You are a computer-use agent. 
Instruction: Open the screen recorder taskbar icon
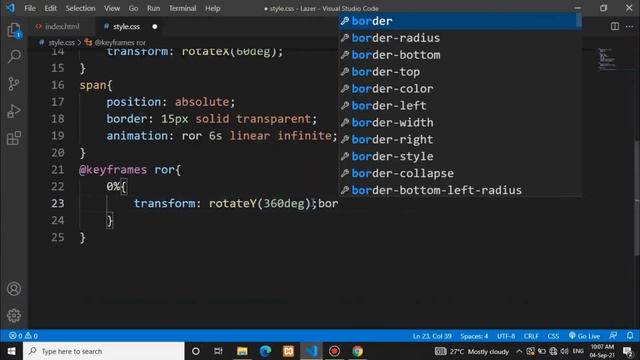pyautogui.click(x=334, y=351)
